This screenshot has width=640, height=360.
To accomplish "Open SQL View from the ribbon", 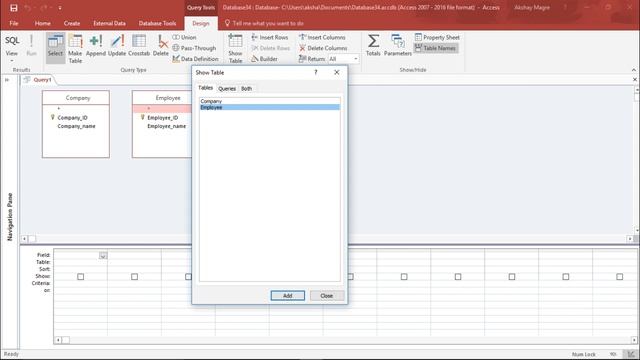I will pyautogui.click(x=12, y=41).
